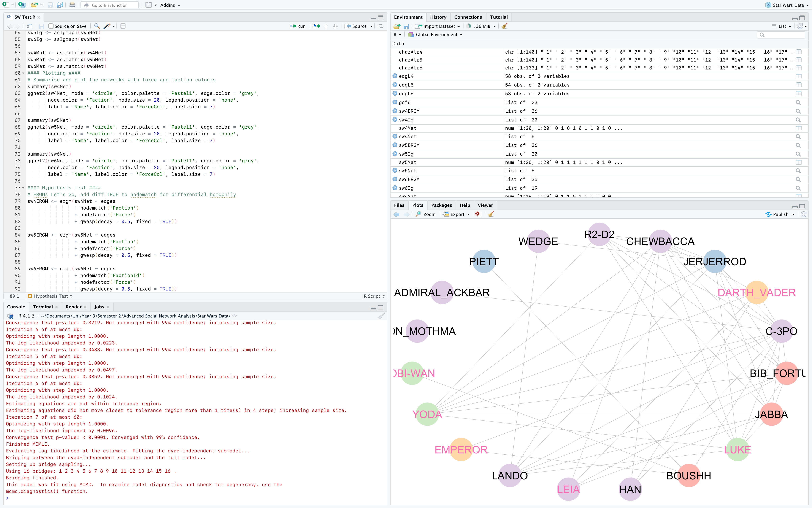The height and width of the screenshot is (508, 812).
Task: Expand the sw5Ig list object
Action: 395,154
